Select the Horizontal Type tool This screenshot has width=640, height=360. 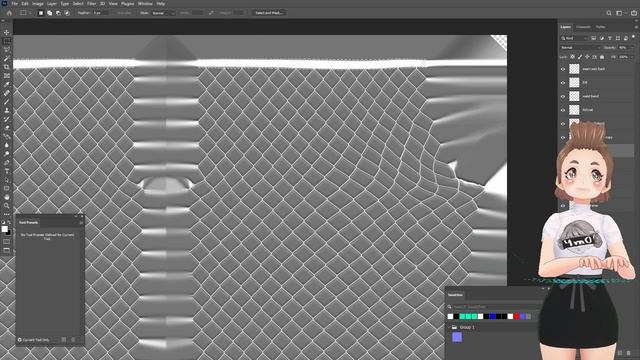coord(7,171)
